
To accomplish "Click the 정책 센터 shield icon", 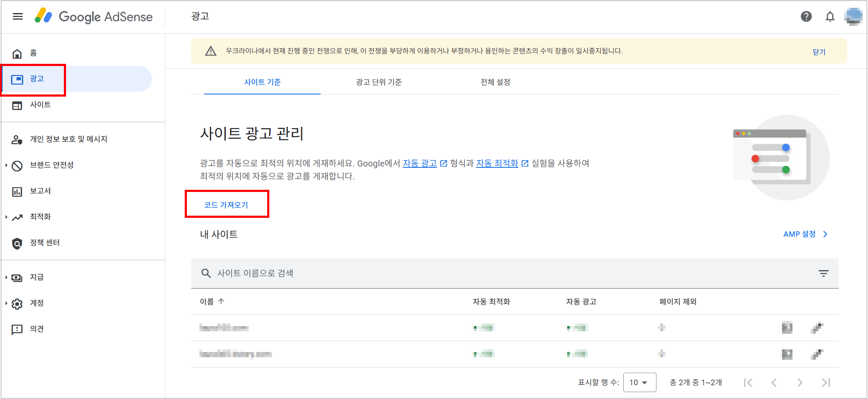I will click(17, 244).
